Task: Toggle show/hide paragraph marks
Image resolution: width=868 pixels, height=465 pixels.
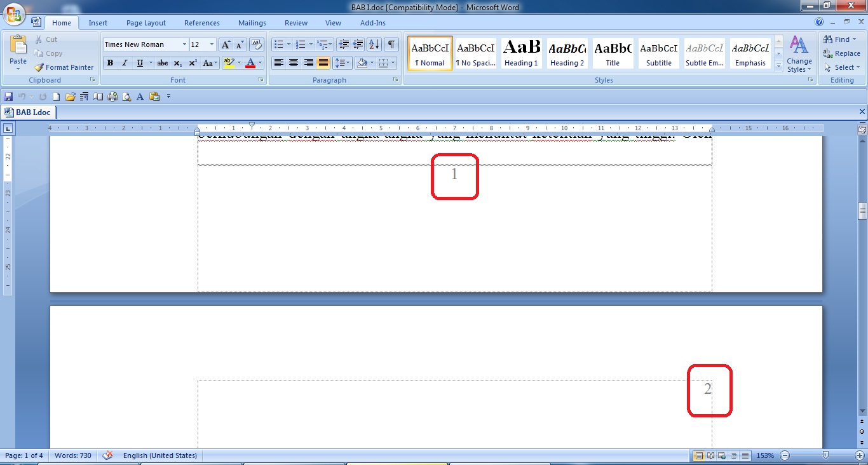Action: click(391, 44)
